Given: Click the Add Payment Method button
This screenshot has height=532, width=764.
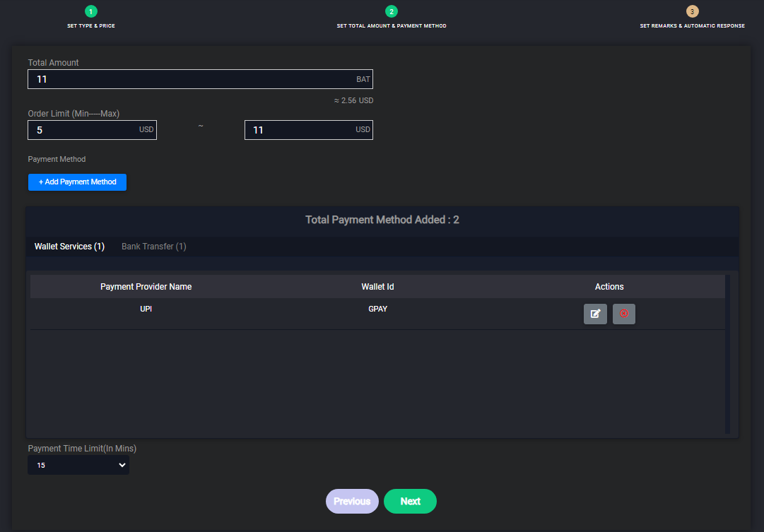Looking at the screenshot, I should (77, 182).
